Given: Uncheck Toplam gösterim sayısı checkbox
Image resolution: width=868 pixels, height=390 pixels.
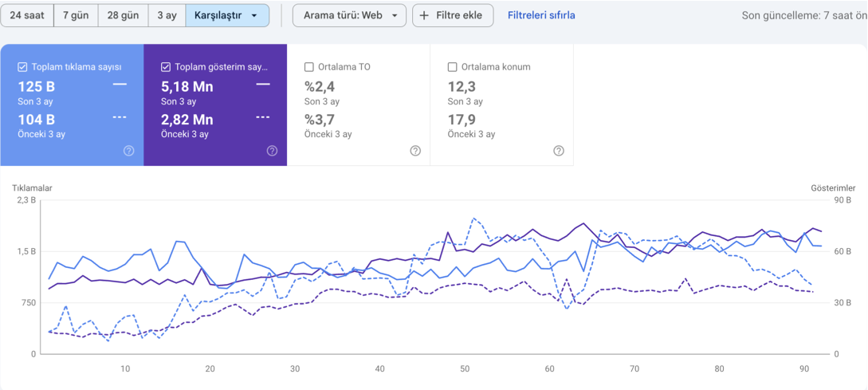Looking at the screenshot, I should coord(166,67).
